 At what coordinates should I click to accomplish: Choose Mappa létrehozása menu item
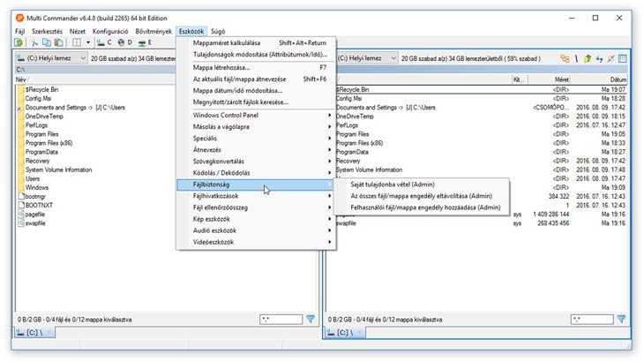click(x=257, y=67)
